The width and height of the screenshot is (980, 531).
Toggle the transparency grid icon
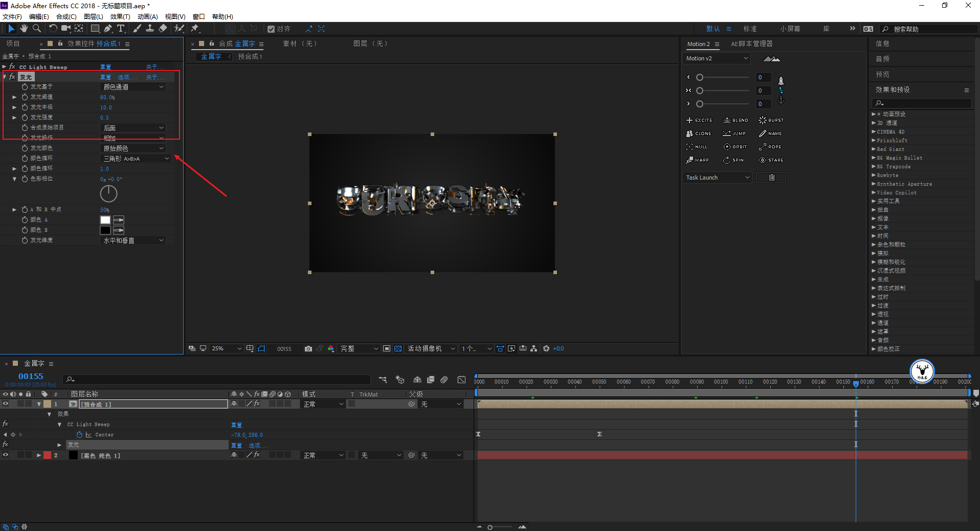398,349
